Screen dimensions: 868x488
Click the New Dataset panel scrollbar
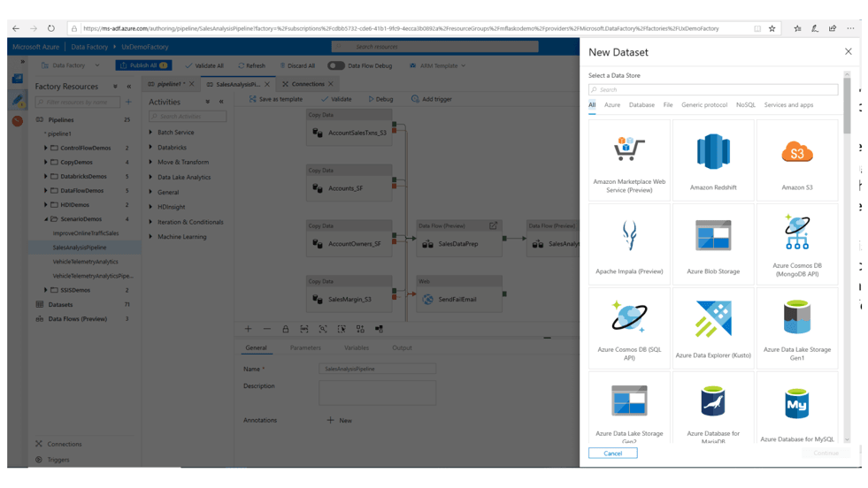[x=847, y=106]
